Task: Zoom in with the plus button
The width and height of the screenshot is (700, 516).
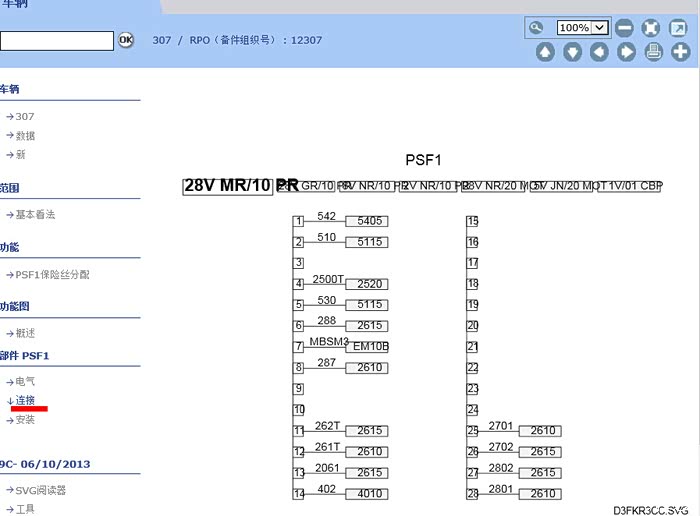Action: [680, 52]
